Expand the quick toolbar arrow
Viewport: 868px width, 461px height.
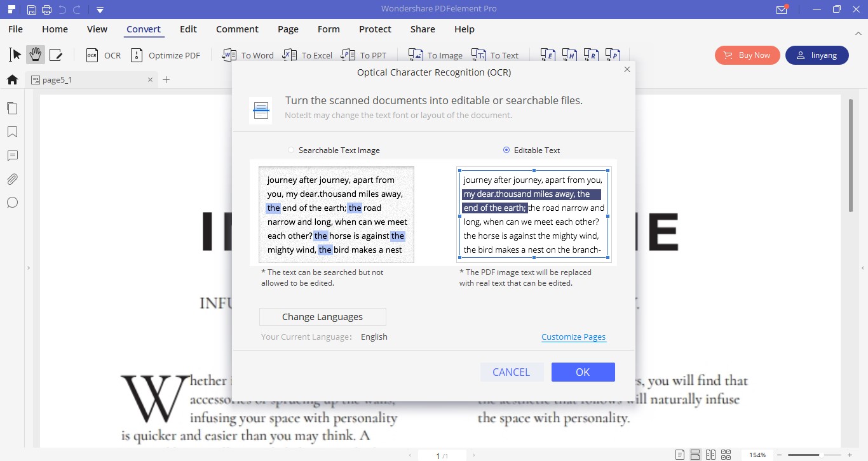click(100, 10)
